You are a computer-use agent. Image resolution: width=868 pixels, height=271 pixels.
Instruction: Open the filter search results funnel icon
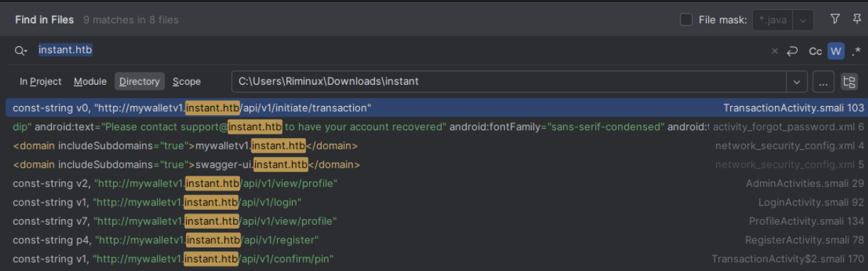[x=835, y=19]
